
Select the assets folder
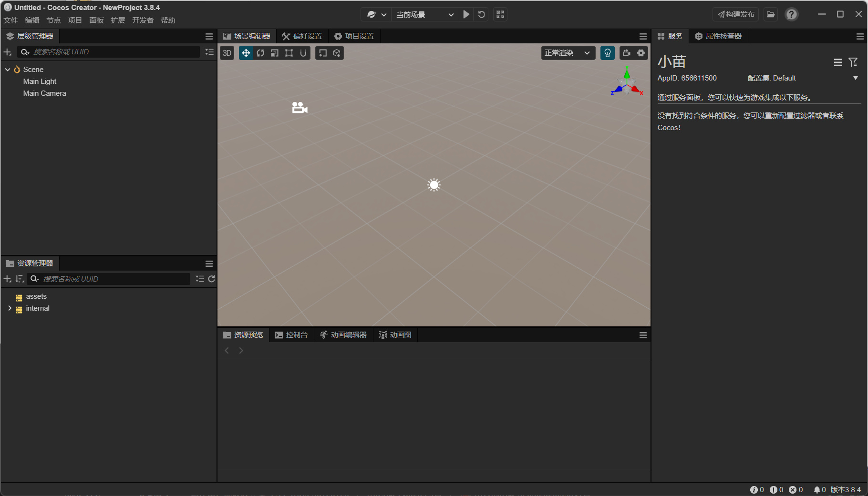coord(36,296)
